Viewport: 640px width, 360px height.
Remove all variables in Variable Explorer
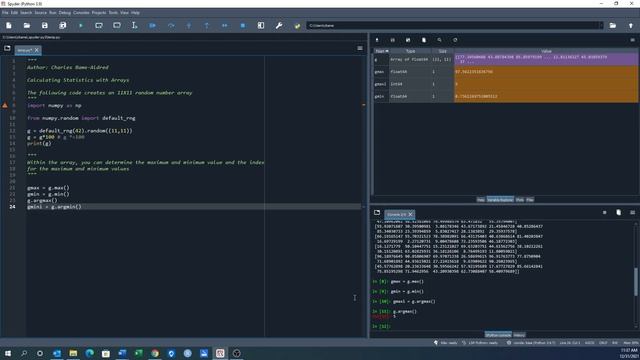[x=424, y=40]
